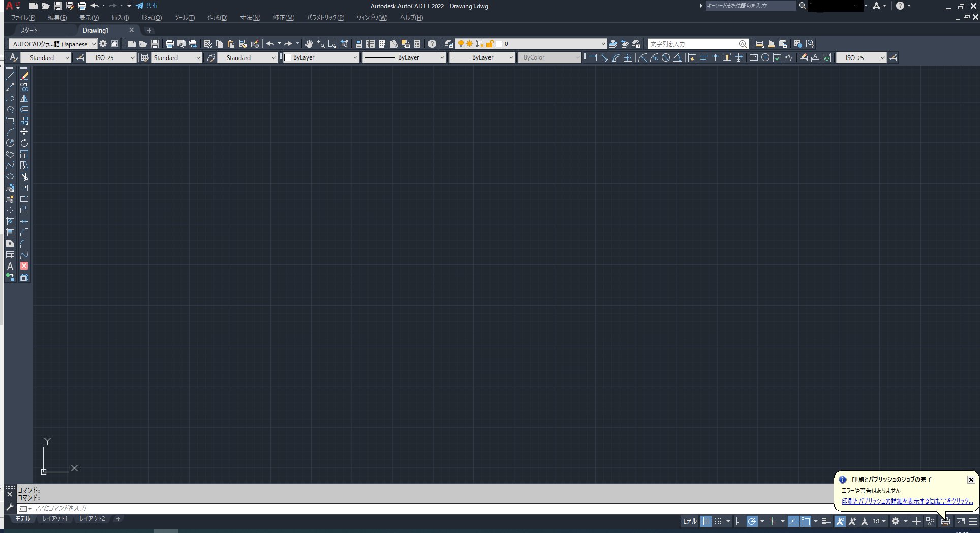The width and height of the screenshot is (980, 533).
Task: Toggle clean screen in status bar
Action: pyautogui.click(x=961, y=521)
